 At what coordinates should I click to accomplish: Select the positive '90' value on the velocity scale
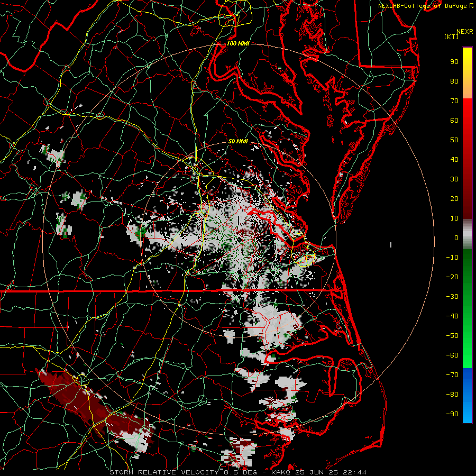click(454, 62)
